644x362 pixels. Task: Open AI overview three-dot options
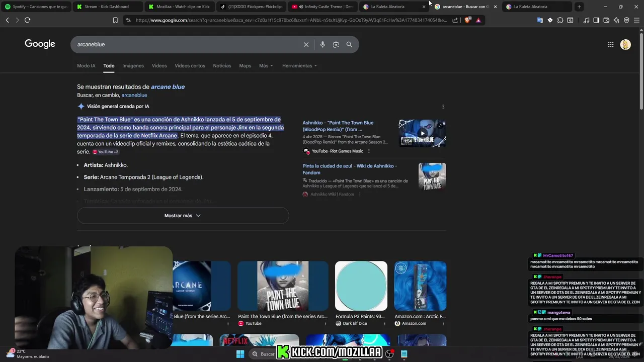(443, 107)
